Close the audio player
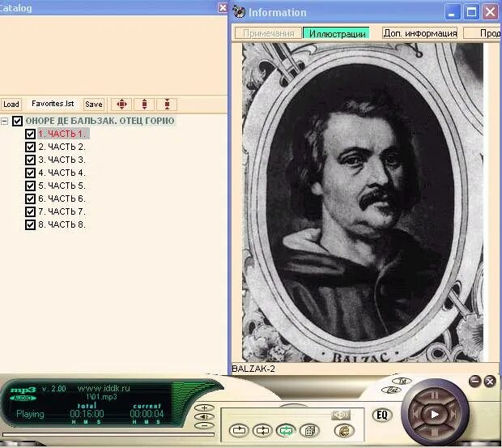Screen dimensions: 502x448 pyautogui.click(x=490, y=381)
